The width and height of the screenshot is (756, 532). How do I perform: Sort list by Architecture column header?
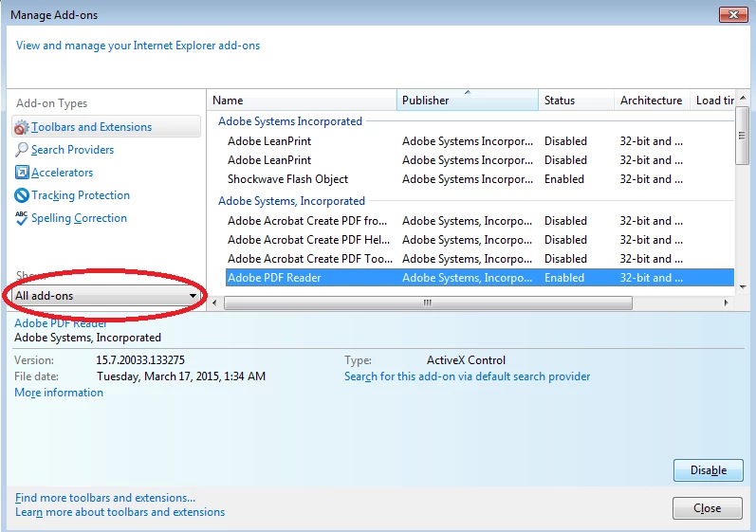[x=652, y=101]
